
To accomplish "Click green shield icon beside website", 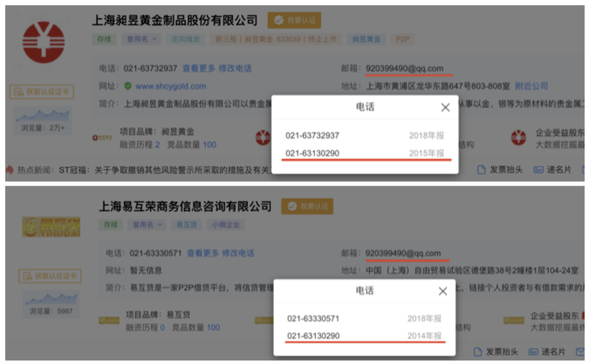I will (x=128, y=86).
